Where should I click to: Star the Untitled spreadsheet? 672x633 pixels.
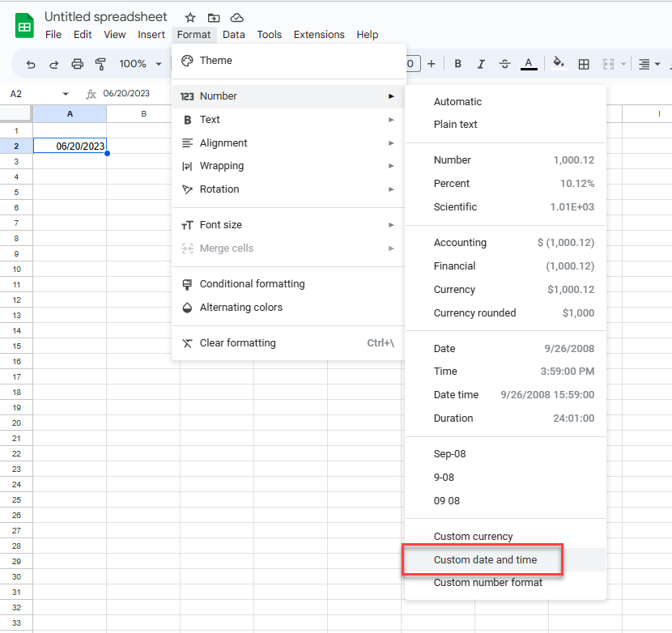click(189, 16)
